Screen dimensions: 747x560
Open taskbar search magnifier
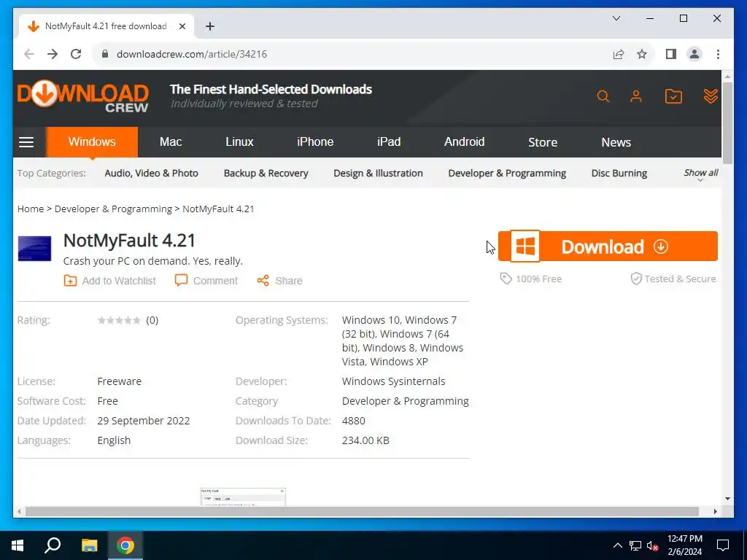point(53,545)
